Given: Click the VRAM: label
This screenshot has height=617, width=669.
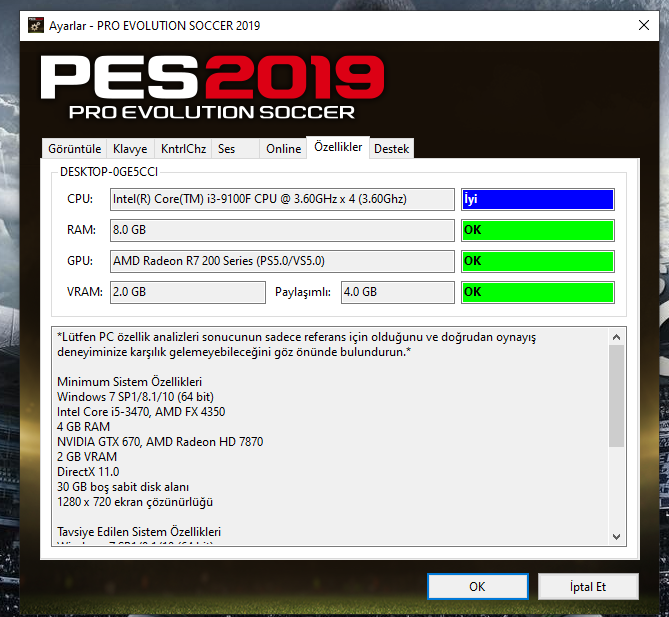Looking at the screenshot, I should (x=84, y=292).
